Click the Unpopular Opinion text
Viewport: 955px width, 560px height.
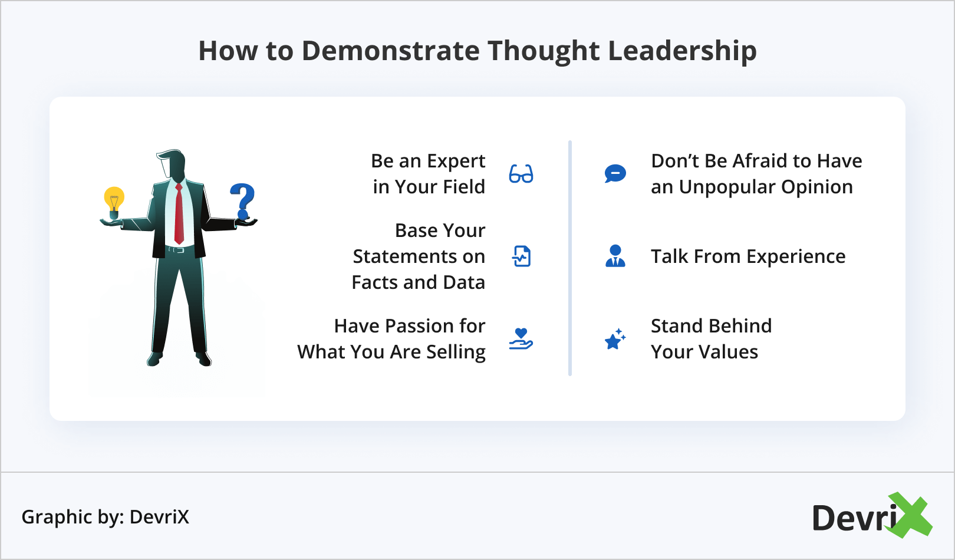(x=756, y=174)
